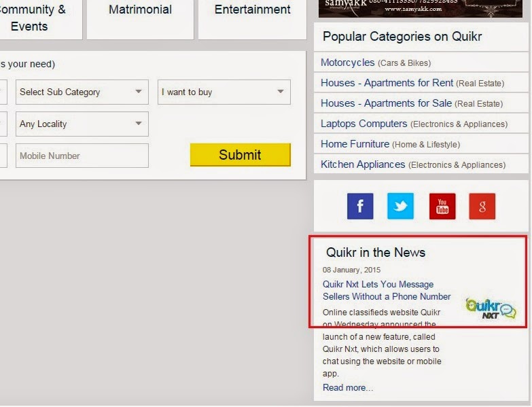
Task: Submit the need form
Action: pos(241,155)
